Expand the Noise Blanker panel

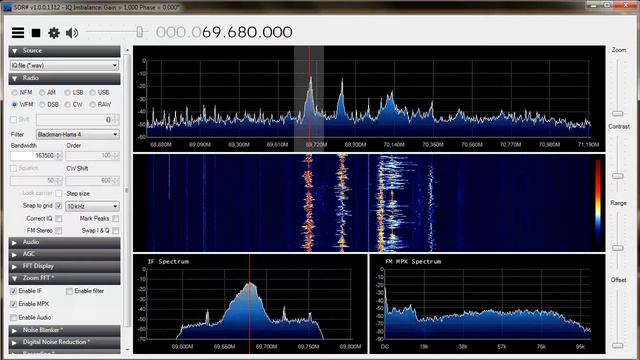click(64, 330)
